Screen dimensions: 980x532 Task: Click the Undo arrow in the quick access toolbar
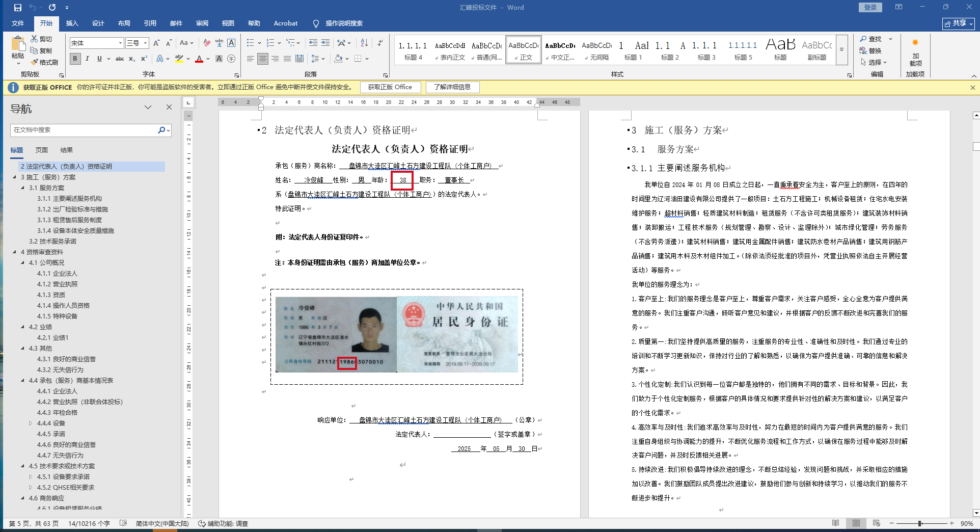[33, 8]
